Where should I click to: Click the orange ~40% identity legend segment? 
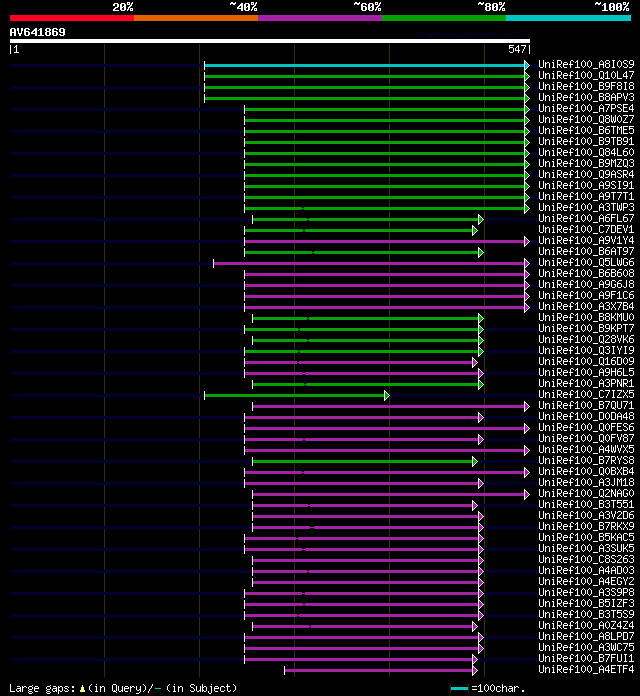[x=196, y=18]
